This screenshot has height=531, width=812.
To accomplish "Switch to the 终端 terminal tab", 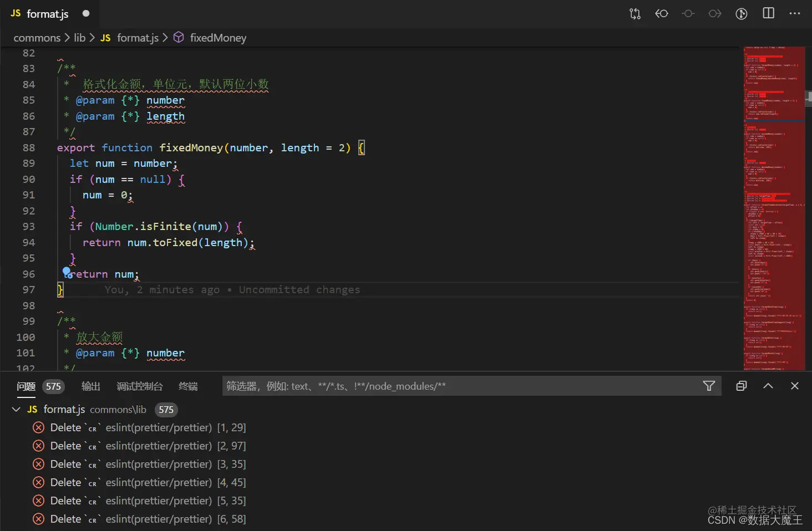I will point(188,386).
